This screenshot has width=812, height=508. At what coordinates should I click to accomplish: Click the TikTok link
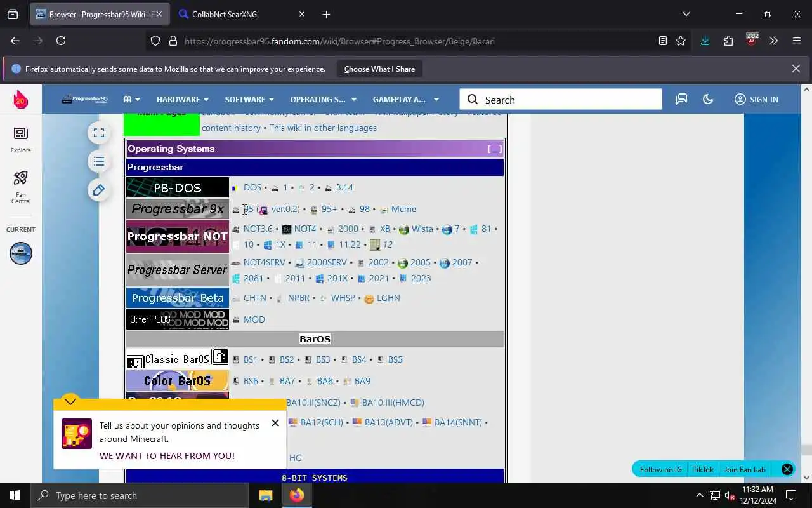(703, 470)
